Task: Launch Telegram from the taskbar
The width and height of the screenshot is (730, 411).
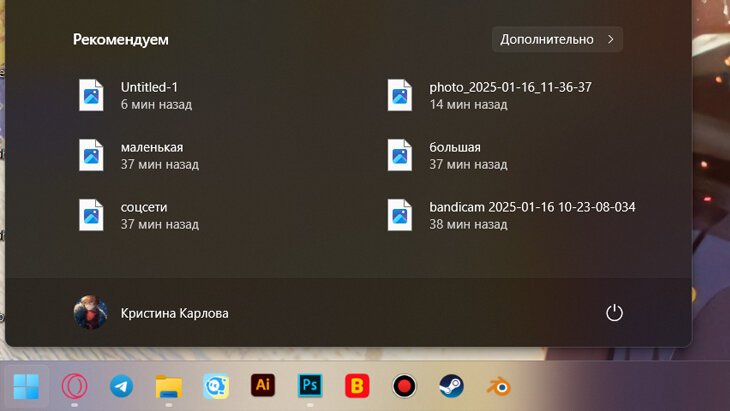Action: tap(121, 386)
